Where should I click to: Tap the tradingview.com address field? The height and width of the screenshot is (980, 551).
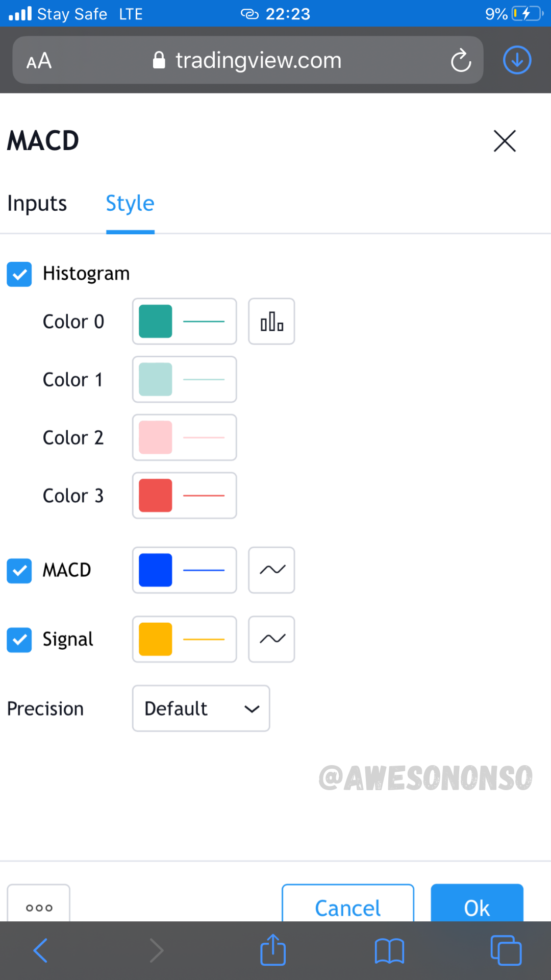[258, 60]
